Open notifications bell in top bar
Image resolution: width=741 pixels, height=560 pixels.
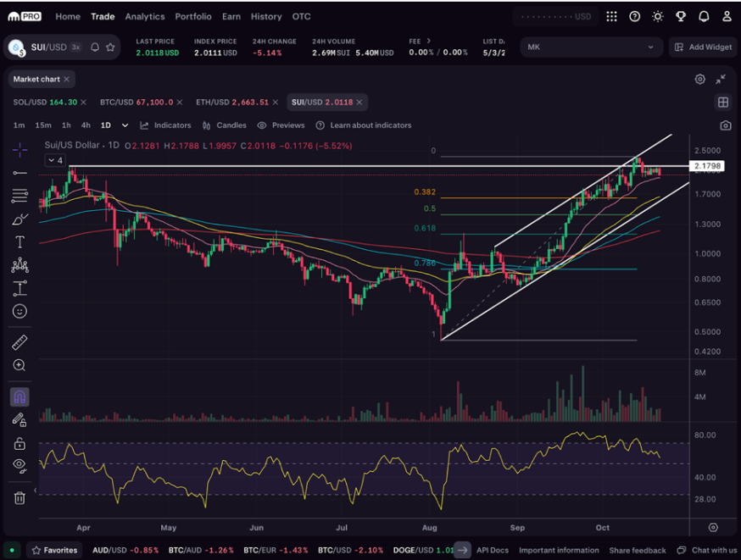[x=704, y=16]
